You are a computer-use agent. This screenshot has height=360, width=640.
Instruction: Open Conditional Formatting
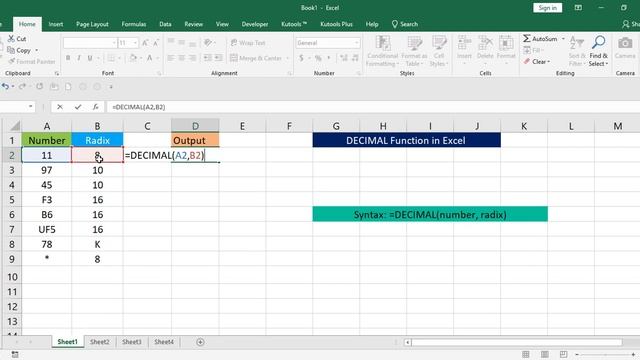[382, 51]
